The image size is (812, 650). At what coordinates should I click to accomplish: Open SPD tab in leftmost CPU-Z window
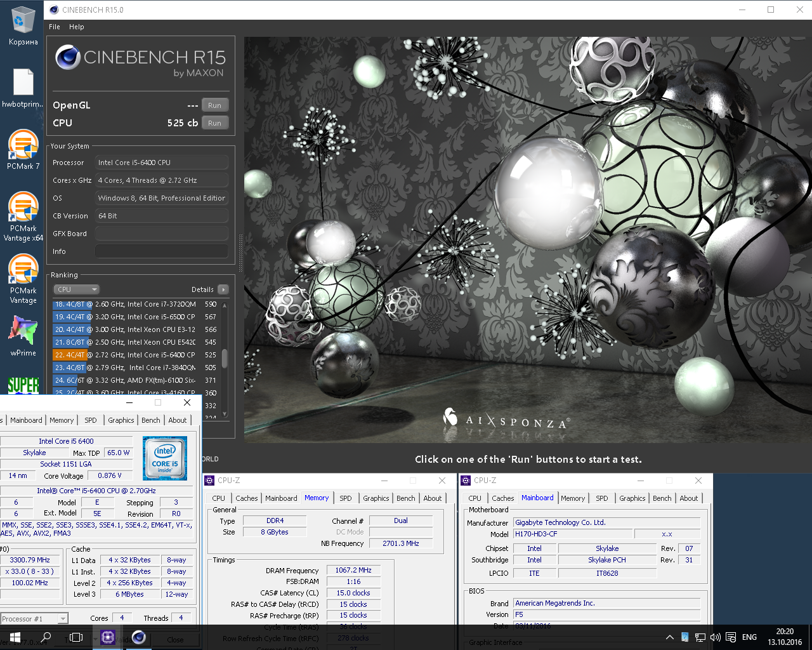pos(91,420)
